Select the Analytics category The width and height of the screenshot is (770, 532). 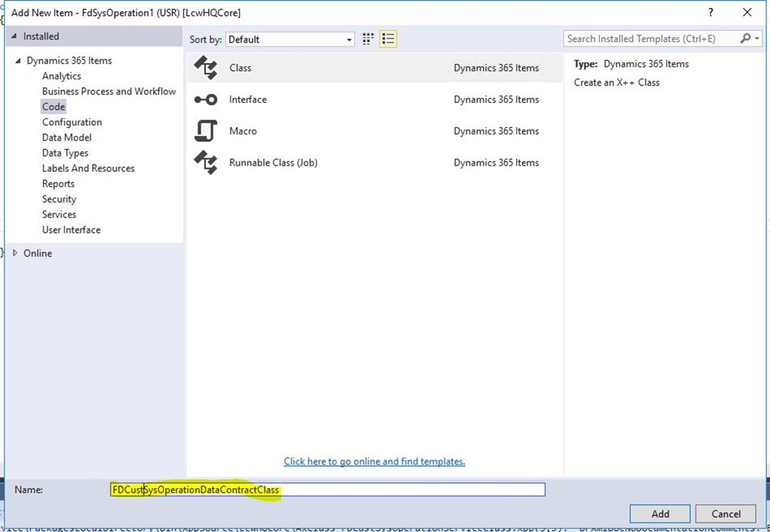(62, 76)
